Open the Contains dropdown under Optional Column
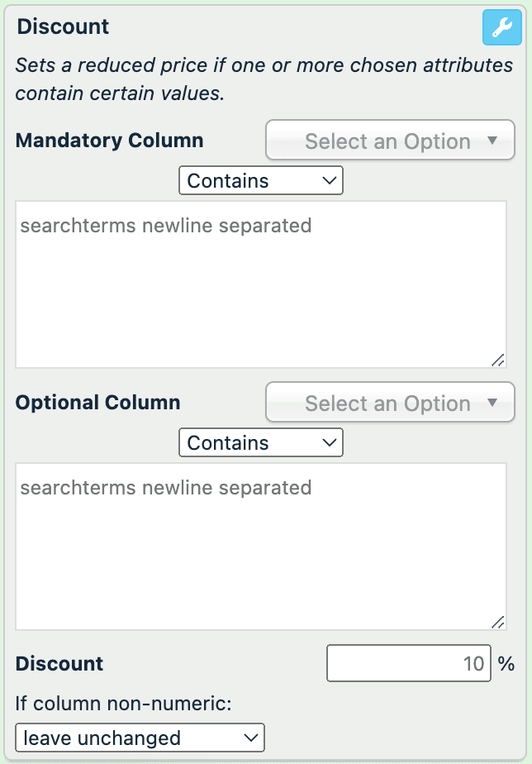Screen dimensions: 532x764 pyautogui.click(x=260, y=442)
